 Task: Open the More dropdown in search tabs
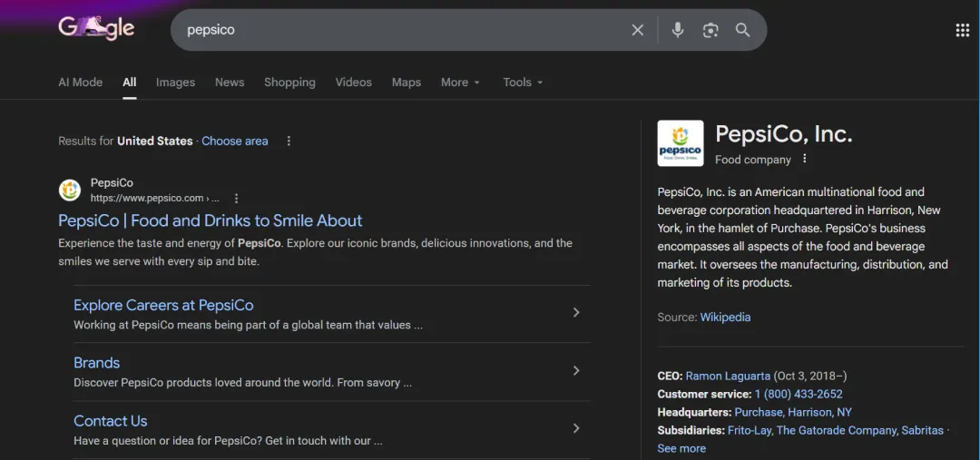[x=461, y=83]
